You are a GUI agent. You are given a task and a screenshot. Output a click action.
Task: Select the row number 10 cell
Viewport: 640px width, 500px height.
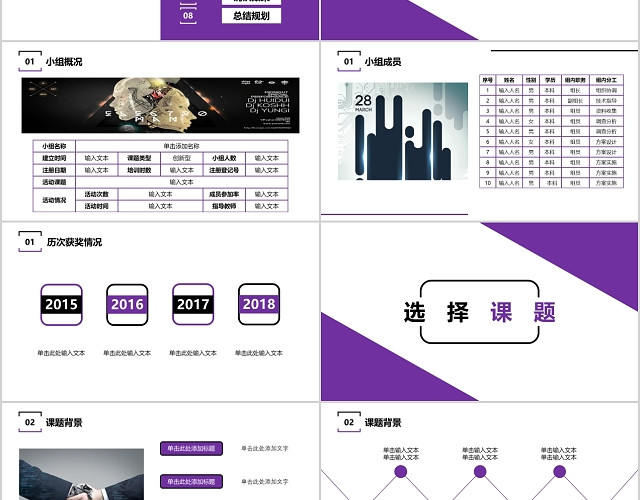[487, 183]
